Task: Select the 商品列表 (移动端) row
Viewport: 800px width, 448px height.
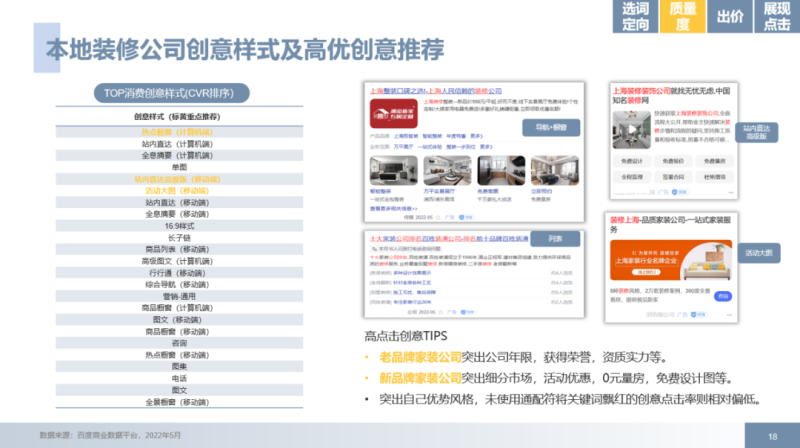Action: click(179, 250)
